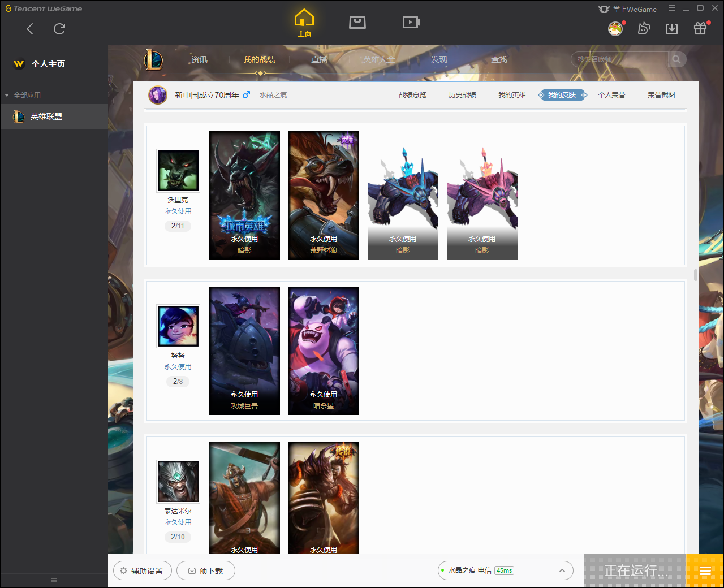724x588 pixels.
Task: Click the 搜索召唤师 search field
Action: pyautogui.click(x=619, y=59)
